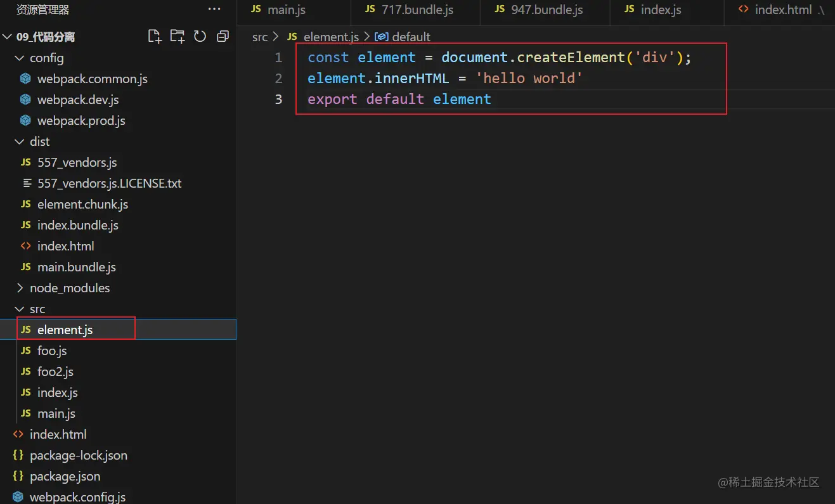Select element.js in the breadcrumb
The image size is (835, 504).
pyautogui.click(x=331, y=37)
